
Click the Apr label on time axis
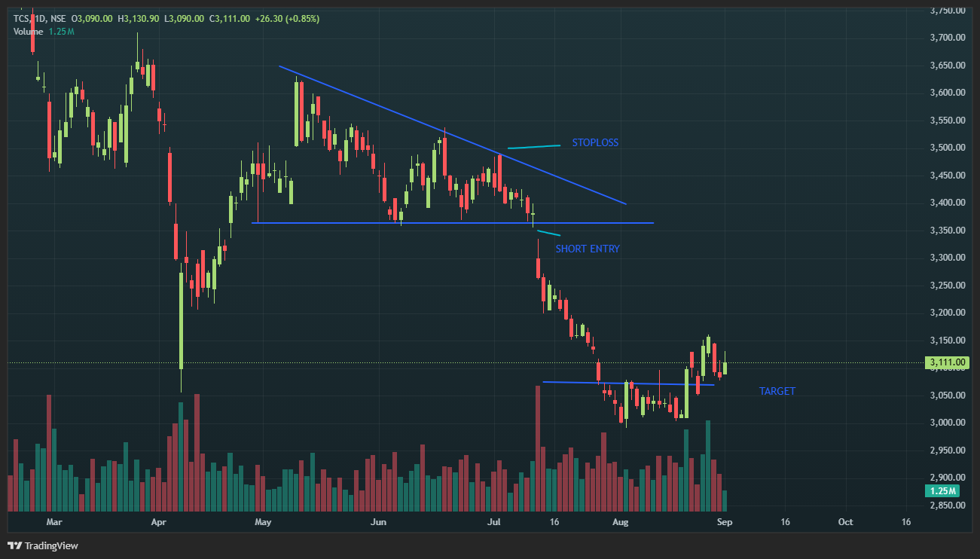[x=158, y=521]
